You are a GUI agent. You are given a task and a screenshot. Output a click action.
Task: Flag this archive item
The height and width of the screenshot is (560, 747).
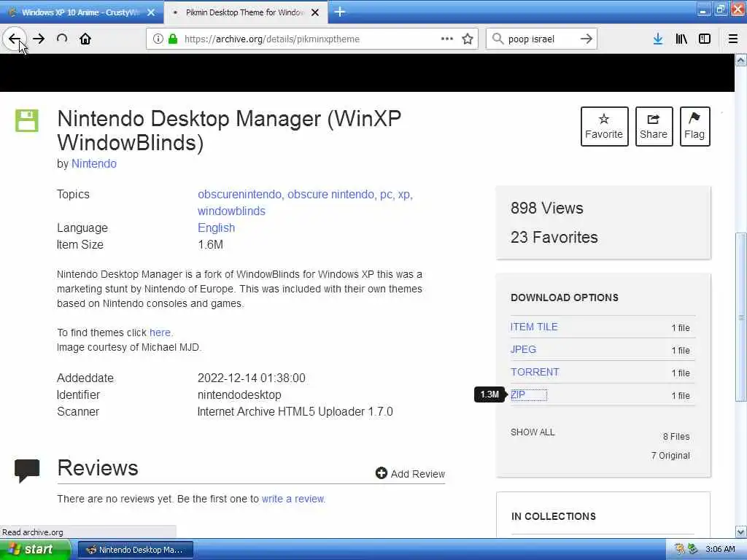[694, 127]
